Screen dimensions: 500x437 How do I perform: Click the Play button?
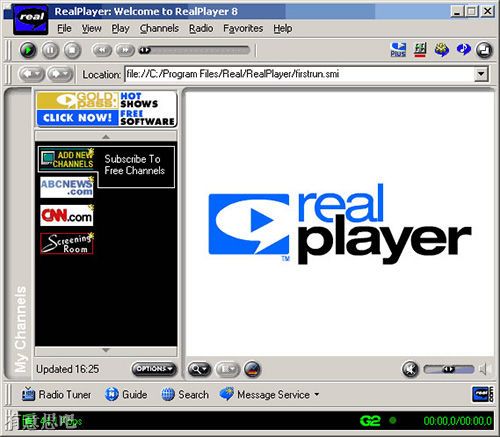click(28, 50)
